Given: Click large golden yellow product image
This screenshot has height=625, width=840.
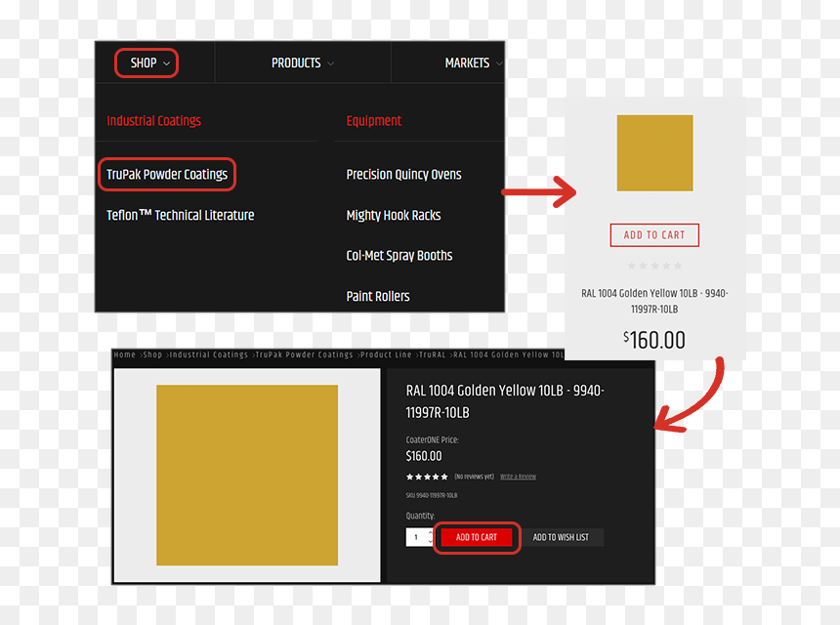Looking at the screenshot, I should click(247, 475).
